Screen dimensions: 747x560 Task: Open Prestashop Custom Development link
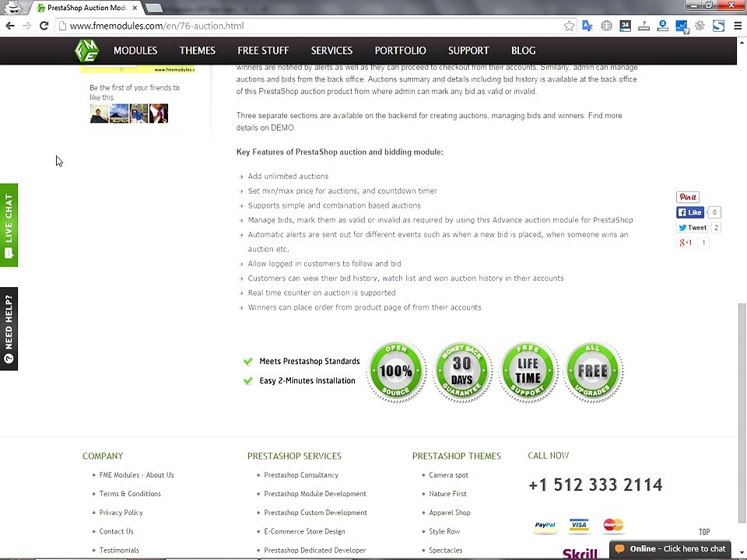pyautogui.click(x=315, y=513)
